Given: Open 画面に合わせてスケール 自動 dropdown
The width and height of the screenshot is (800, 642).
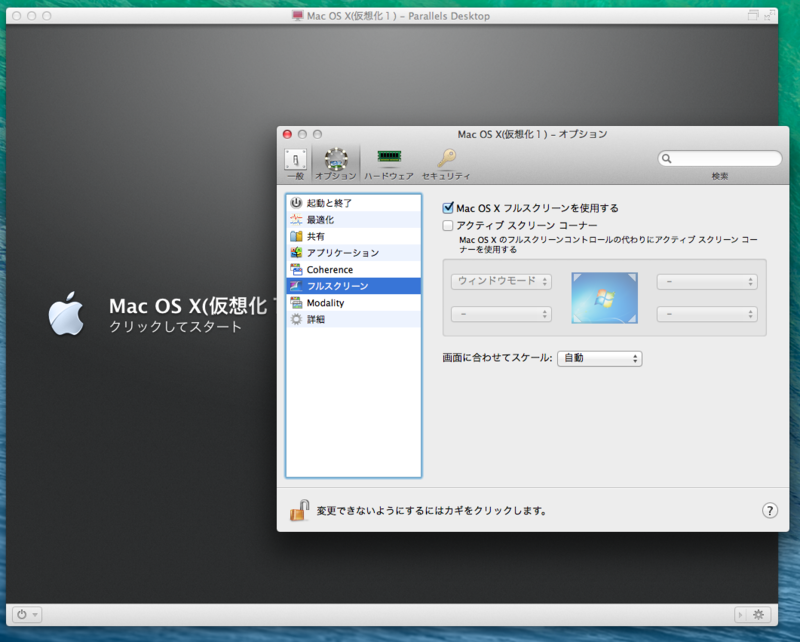Looking at the screenshot, I should tap(599, 358).
